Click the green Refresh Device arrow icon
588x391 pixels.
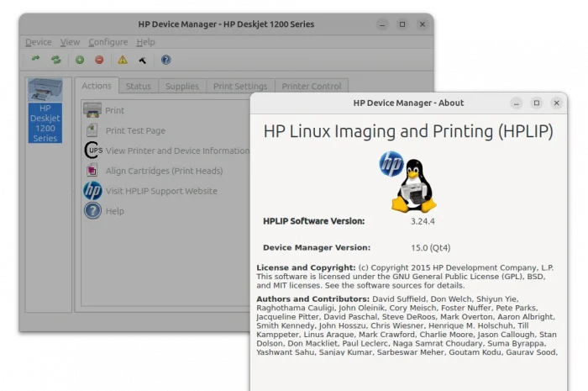click(35, 60)
